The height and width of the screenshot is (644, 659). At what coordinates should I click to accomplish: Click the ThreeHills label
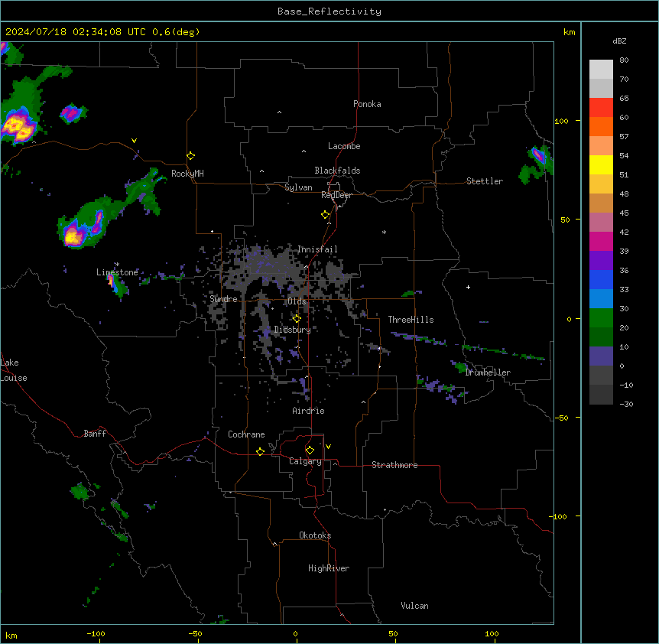click(411, 320)
